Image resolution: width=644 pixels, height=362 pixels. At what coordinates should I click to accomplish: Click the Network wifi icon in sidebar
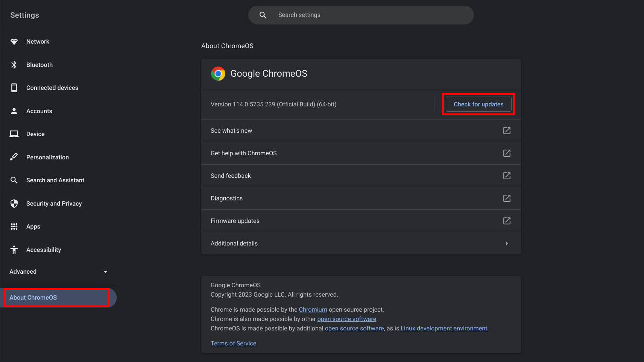14,42
